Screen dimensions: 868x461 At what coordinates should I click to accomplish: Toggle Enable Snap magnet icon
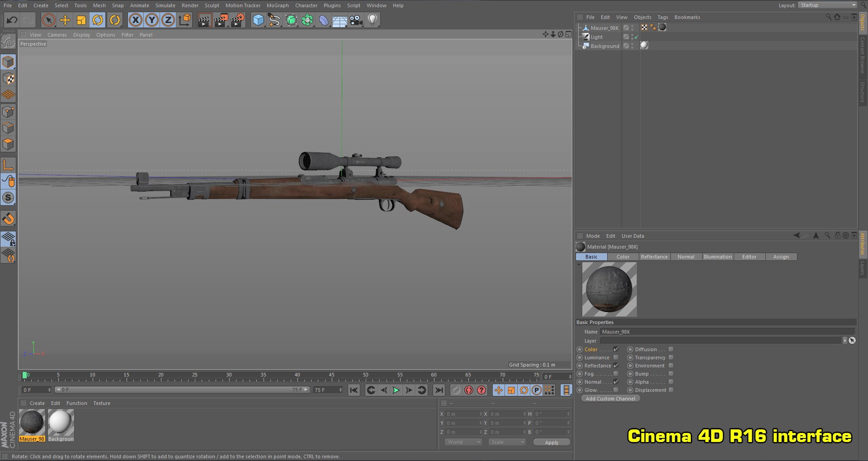pyautogui.click(x=8, y=219)
